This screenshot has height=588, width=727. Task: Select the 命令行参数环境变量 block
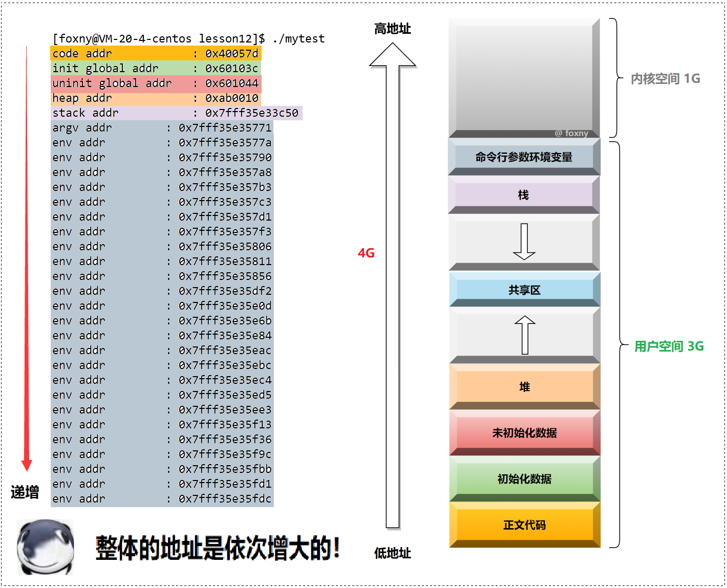coord(524,157)
